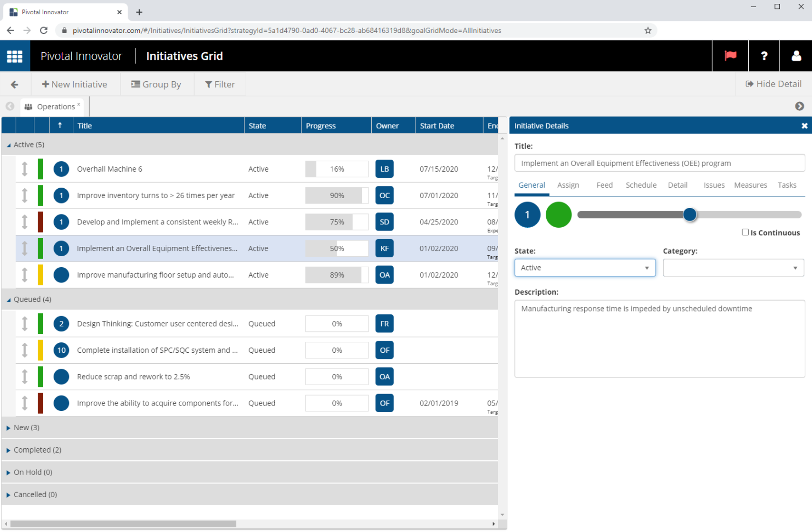Toggle the Is Continuous checkbox

(x=745, y=232)
